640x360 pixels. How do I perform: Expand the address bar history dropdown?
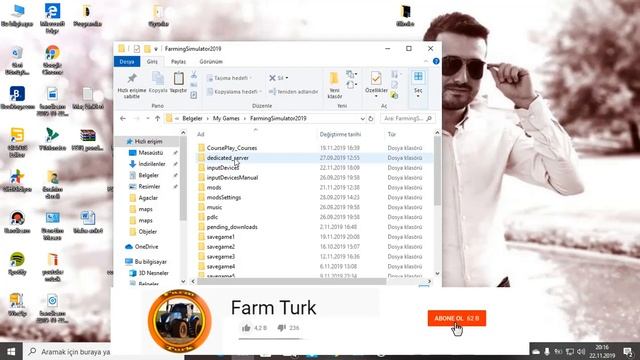click(x=362, y=118)
